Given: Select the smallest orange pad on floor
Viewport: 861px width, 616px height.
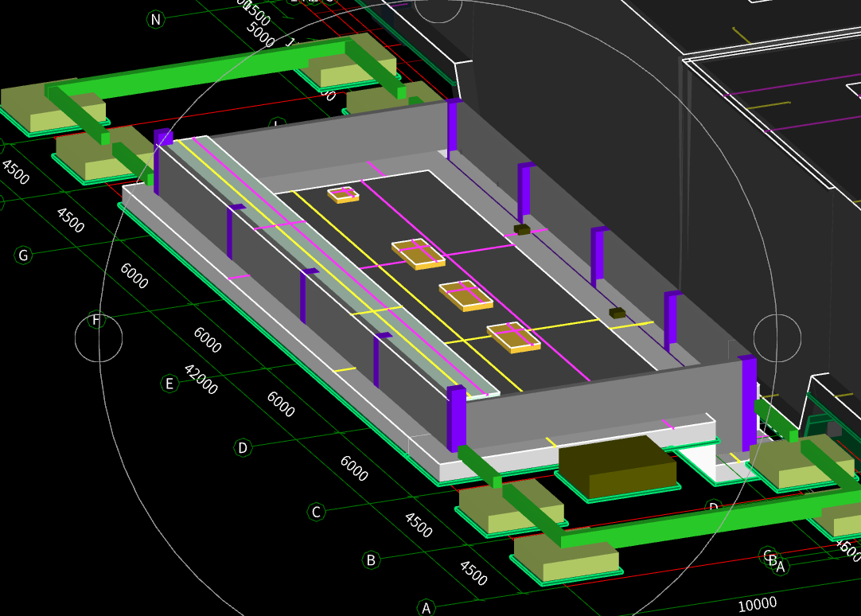Looking at the screenshot, I should point(343,195).
